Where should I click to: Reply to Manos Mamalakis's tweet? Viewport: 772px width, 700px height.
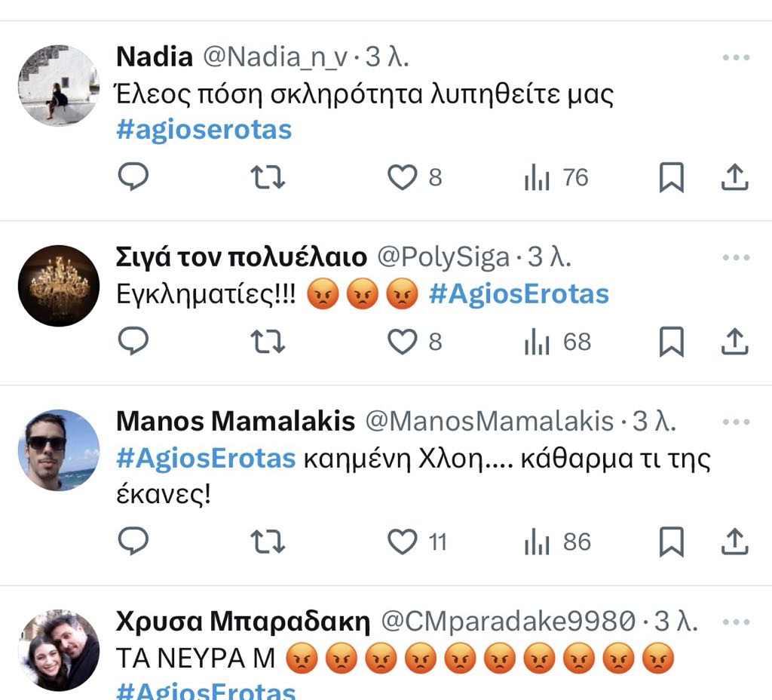(x=133, y=542)
